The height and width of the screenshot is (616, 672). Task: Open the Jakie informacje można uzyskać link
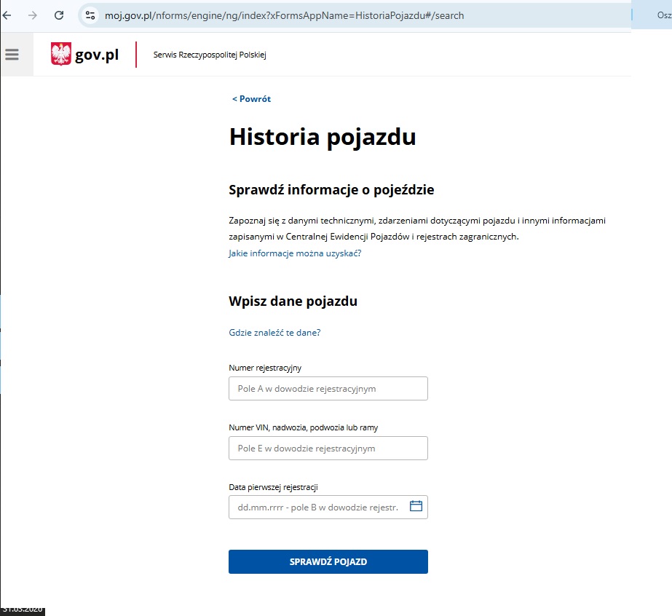(x=294, y=253)
